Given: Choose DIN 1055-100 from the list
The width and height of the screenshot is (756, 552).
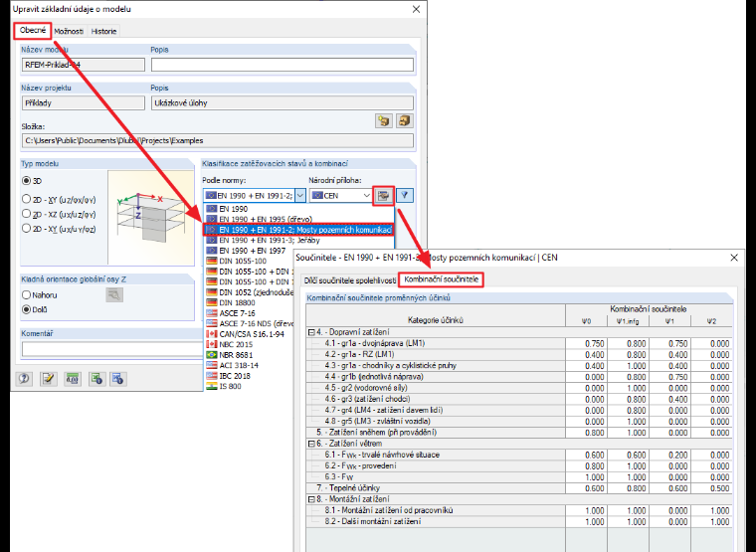Looking at the screenshot, I should click(x=250, y=261).
